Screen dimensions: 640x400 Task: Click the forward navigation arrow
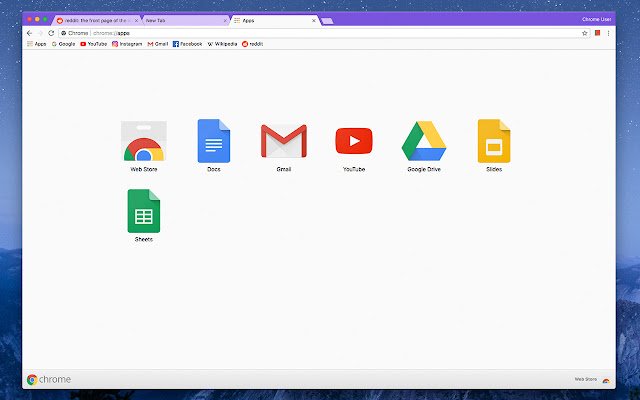pos(40,33)
